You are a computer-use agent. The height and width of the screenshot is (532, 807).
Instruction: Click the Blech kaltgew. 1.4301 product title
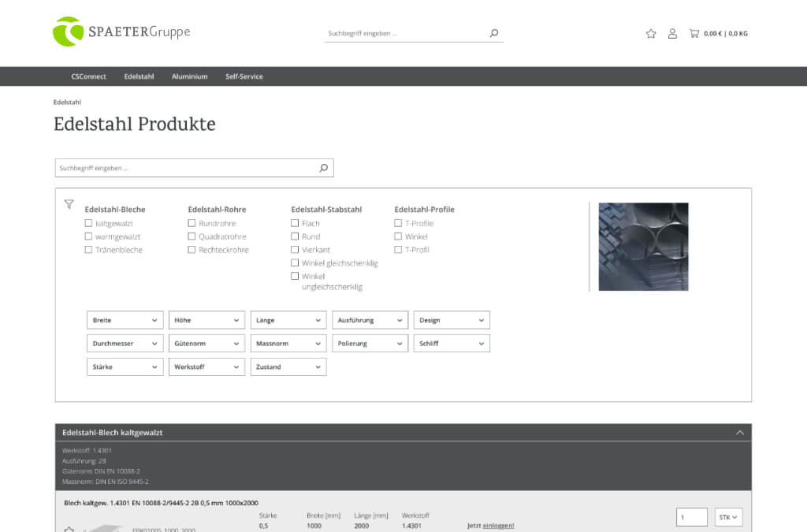pos(161,503)
